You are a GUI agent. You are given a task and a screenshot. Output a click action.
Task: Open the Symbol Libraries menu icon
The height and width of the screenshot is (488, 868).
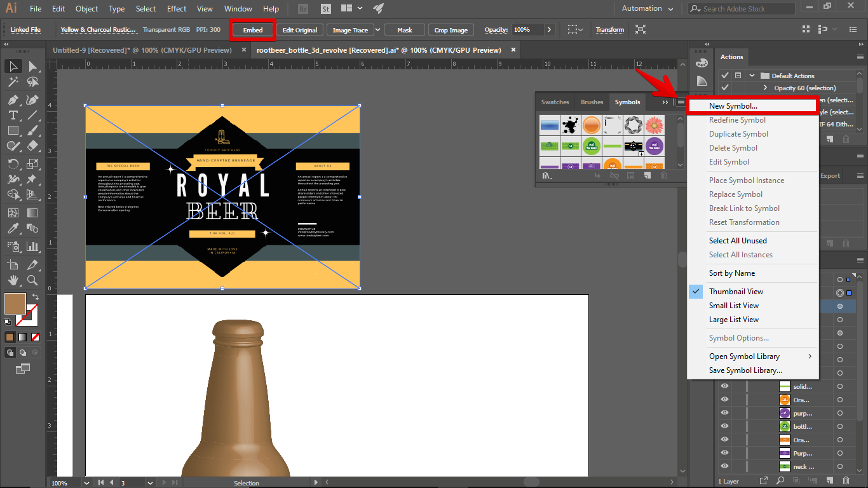coord(546,176)
